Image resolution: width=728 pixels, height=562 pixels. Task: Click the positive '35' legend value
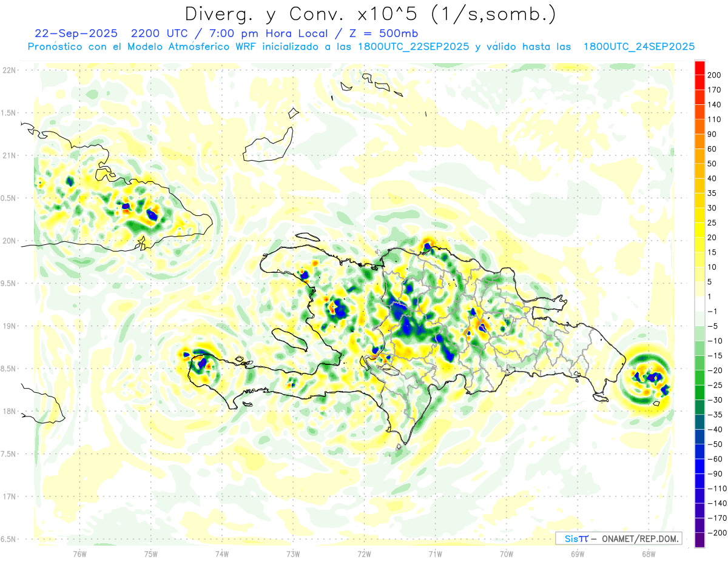[712, 193]
